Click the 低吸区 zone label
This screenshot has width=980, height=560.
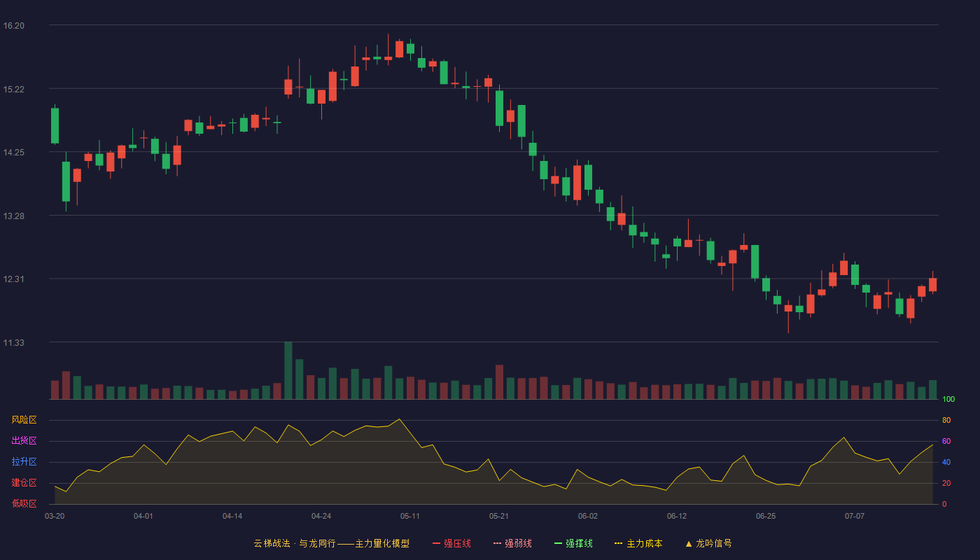(x=24, y=503)
